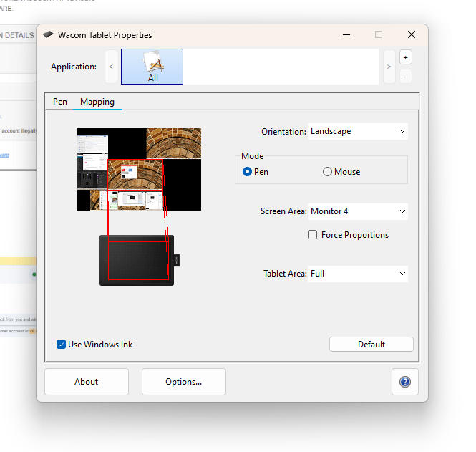This screenshot has width=476, height=452.
Task: Open the Orientation dropdown showing Landscape
Action: coord(358,131)
